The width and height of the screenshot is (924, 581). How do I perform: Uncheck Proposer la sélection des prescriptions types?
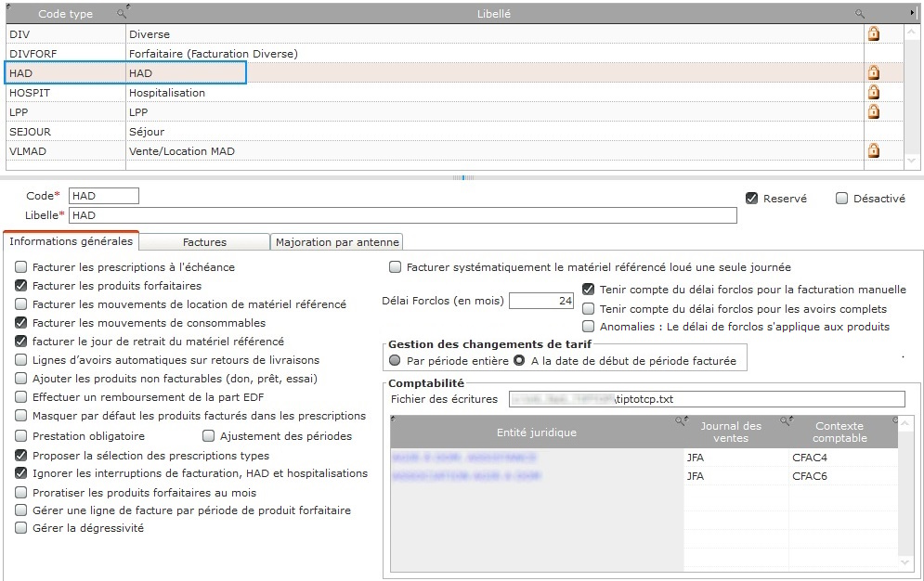(x=21, y=456)
